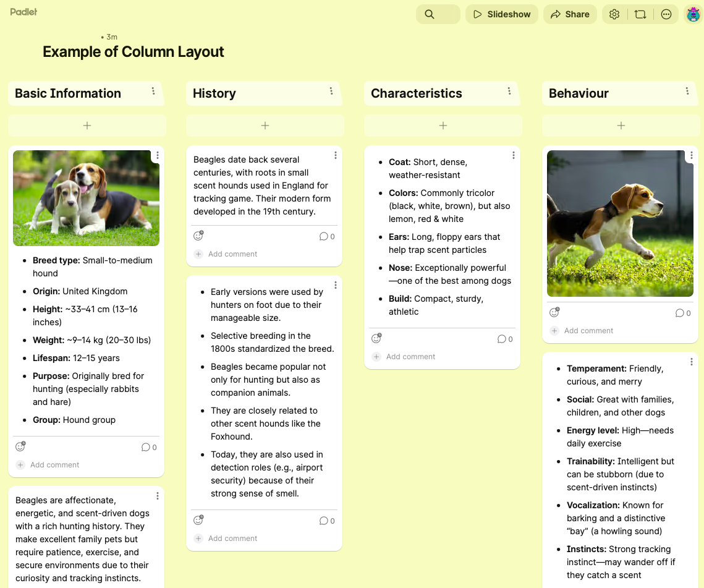Click the Share button
Screen dimensions: 704x588
click(570, 14)
